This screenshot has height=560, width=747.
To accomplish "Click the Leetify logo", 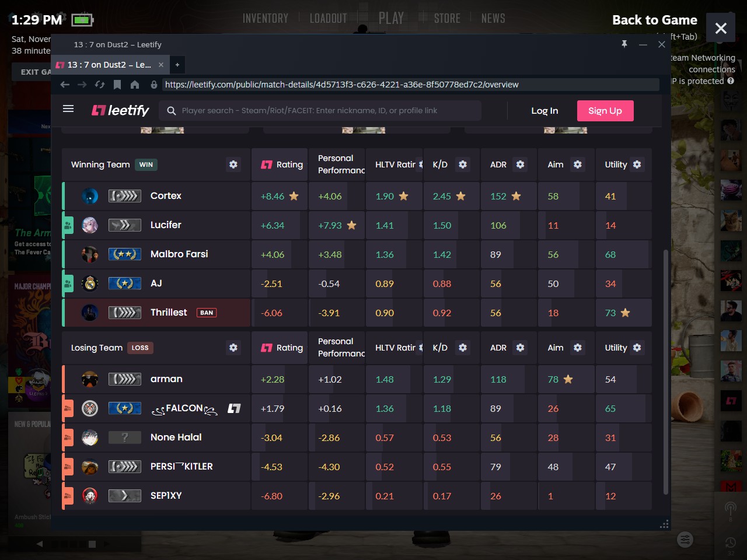I will click(x=120, y=110).
